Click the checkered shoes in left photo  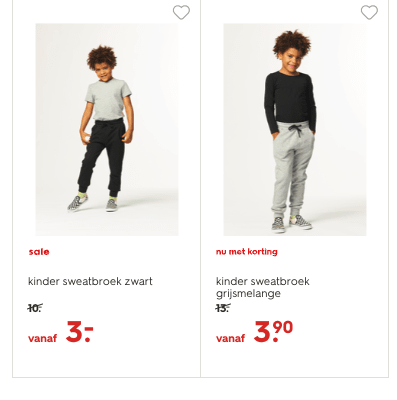tap(93, 203)
